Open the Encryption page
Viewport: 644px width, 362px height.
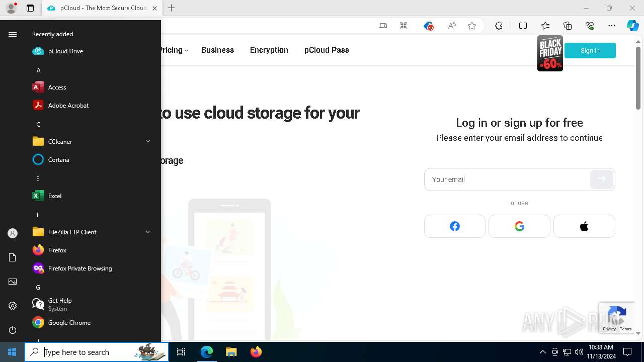(269, 50)
